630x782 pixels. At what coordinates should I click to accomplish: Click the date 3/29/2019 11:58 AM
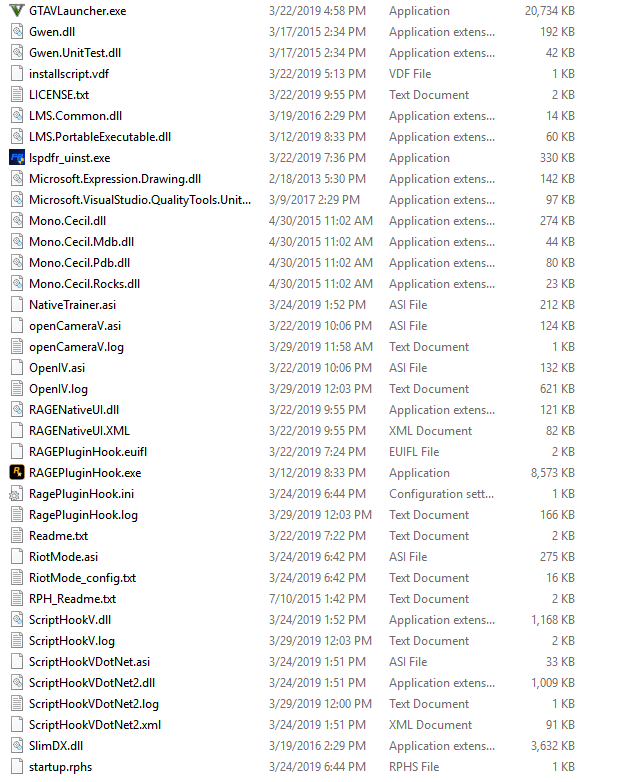point(321,347)
